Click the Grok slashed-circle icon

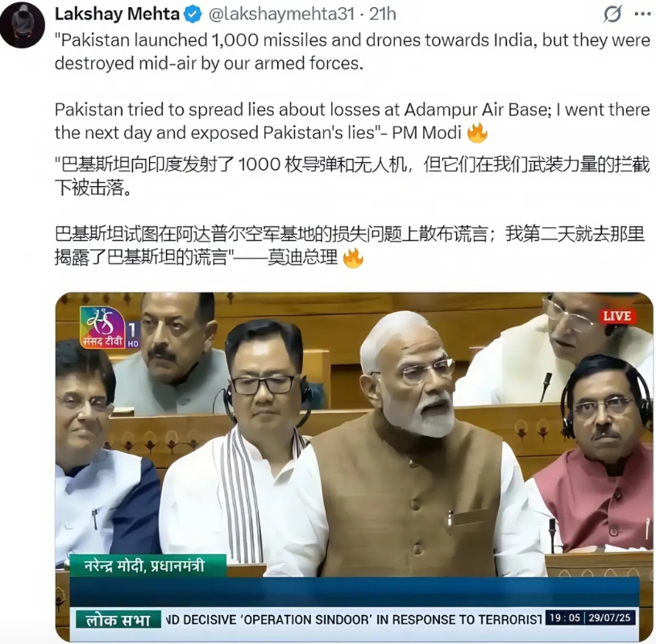(x=612, y=15)
